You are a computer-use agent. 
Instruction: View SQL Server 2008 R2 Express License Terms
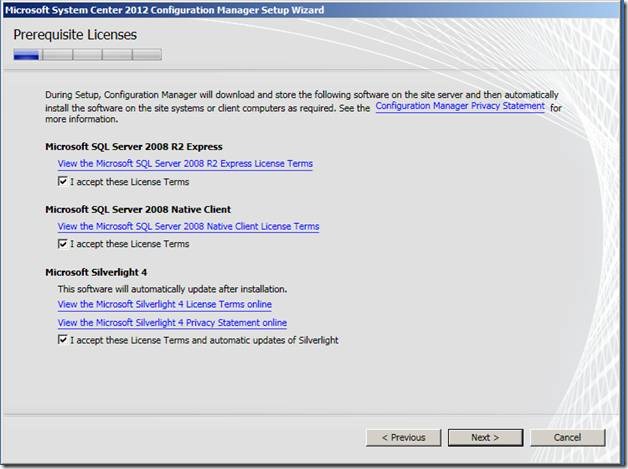pos(185,164)
